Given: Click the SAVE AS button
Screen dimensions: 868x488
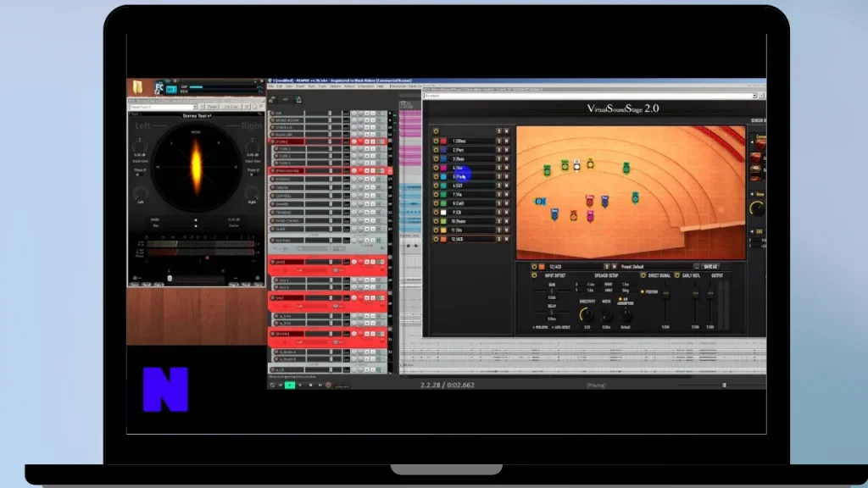Looking at the screenshot, I should pos(711,267).
